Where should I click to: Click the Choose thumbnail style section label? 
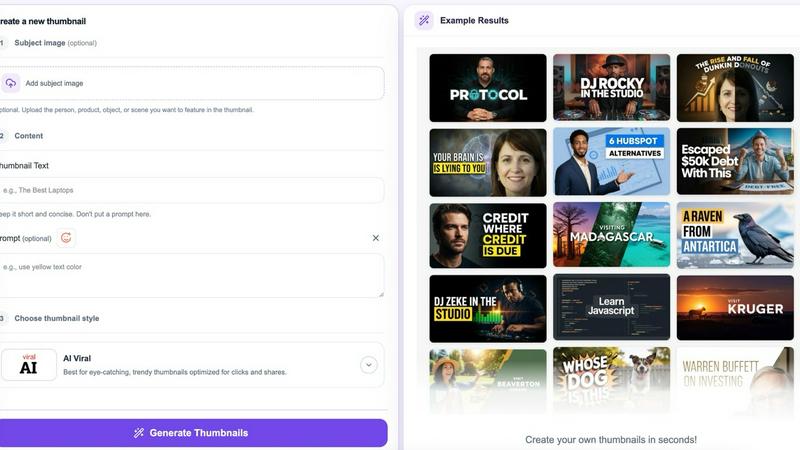(x=57, y=318)
